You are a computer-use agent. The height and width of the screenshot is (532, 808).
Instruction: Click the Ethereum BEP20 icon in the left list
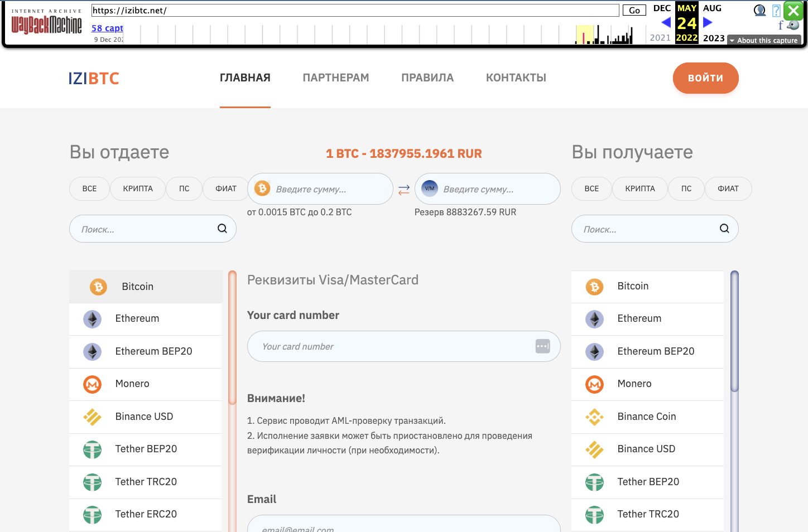click(x=92, y=351)
